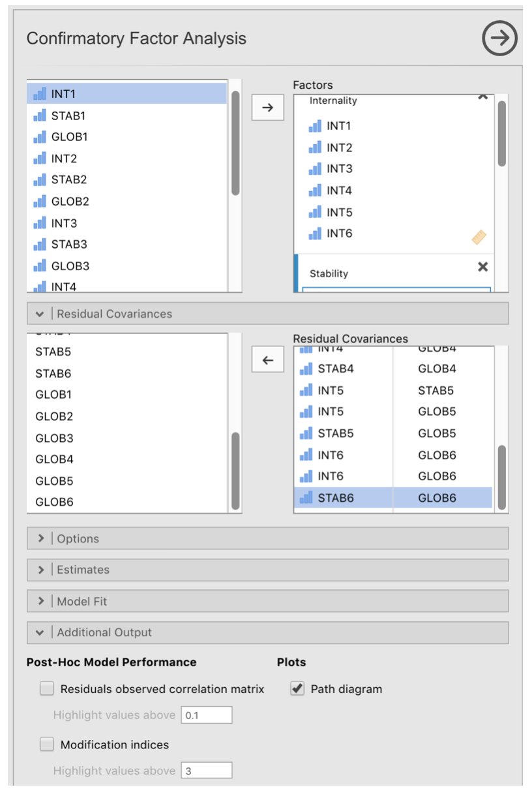Viewport: 532px width, 800px height.
Task: Click the ordinal icon next to INT3 in available variables
Action: click(x=40, y=223)
